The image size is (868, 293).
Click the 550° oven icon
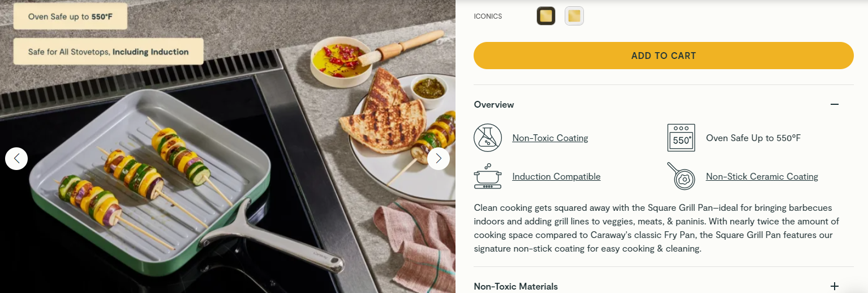point(681,138)
